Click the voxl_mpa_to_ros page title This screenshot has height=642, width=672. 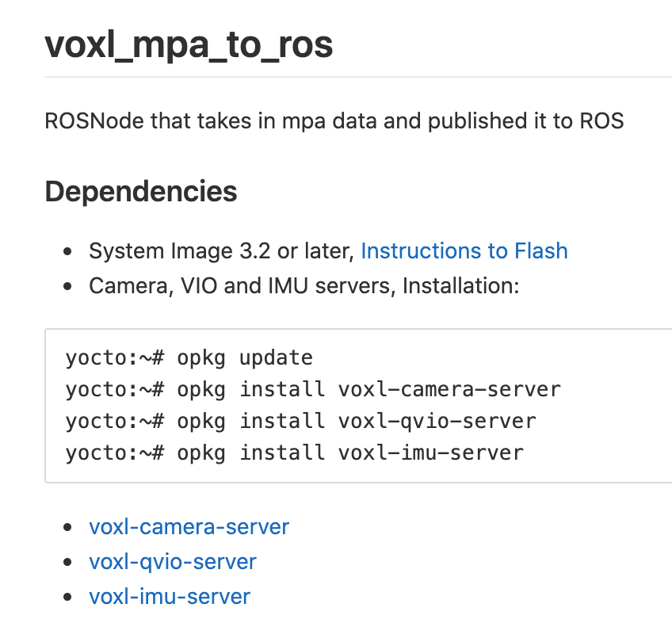(x=189, y=45)
